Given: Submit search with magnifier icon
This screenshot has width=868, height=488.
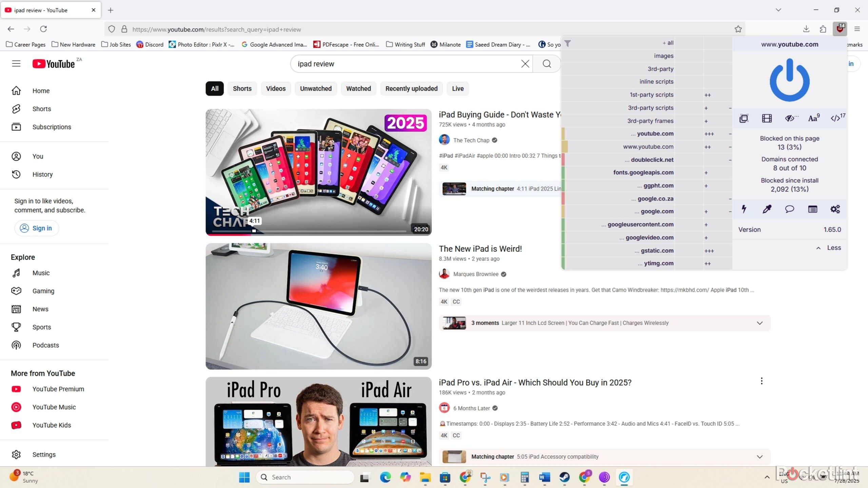Looking at the screenshot, I should coord(547,64).
